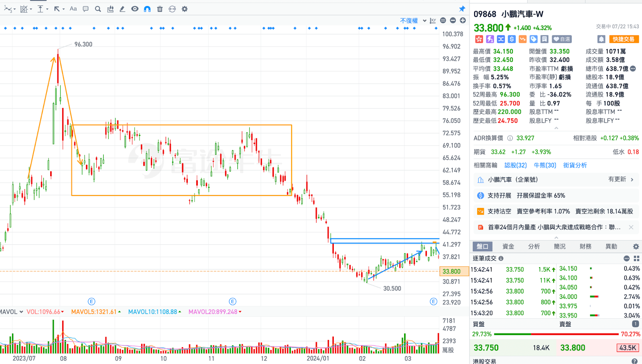Open the channel pattern drawing tool

coord(23,9)
